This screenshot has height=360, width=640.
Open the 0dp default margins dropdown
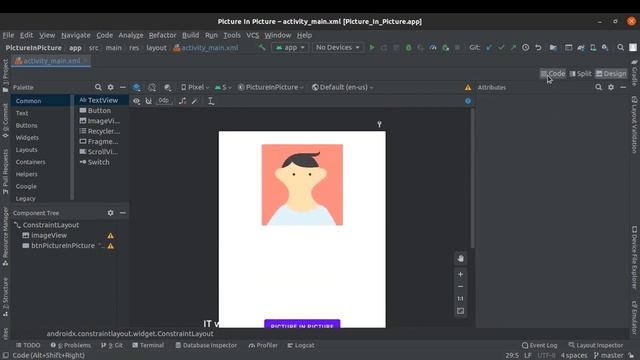[164, 101]
